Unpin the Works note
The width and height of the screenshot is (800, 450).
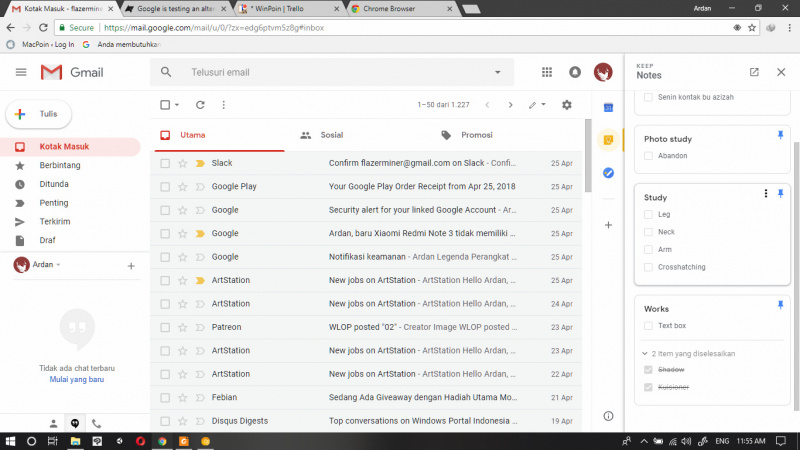(x=780, y=305)
